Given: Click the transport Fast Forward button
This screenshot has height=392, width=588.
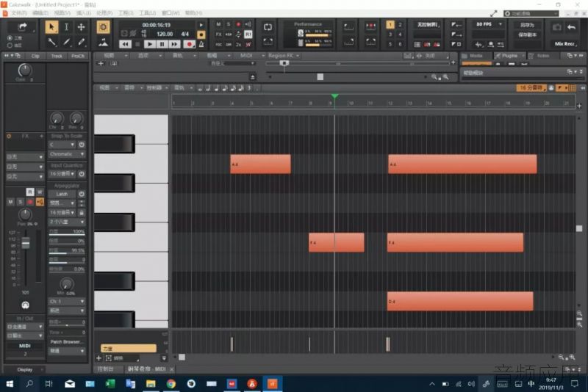Looking at the screenshot, I should pyautogui.click(x=174, y=44).
